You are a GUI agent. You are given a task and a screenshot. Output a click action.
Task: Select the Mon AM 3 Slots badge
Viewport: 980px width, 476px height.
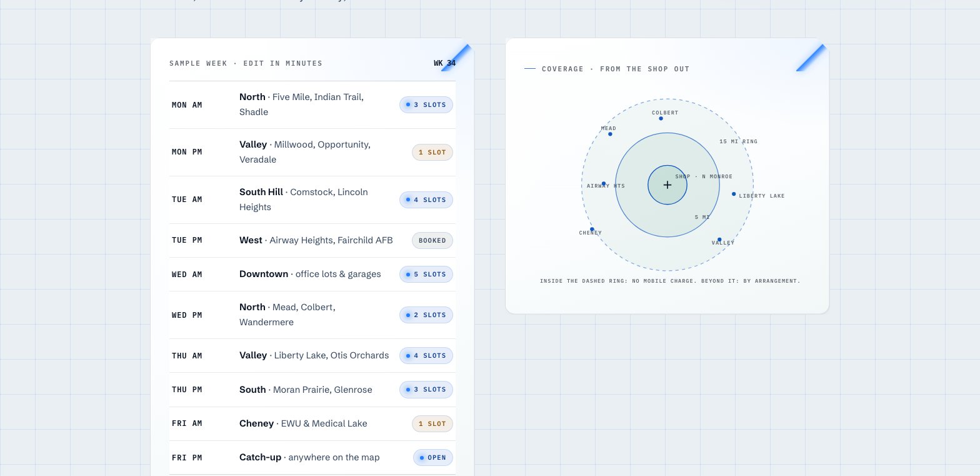point(426,105)
